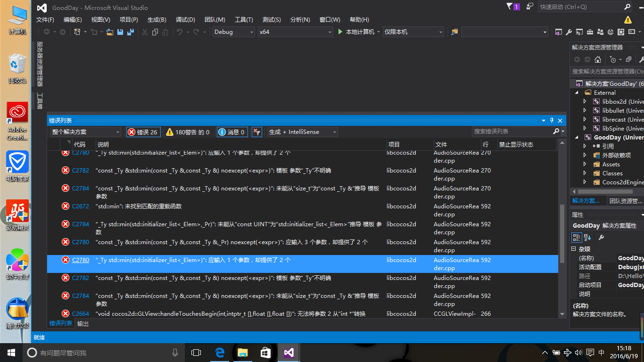Click the Open File folder icon
Viewport: 644px width, 362px height.
click(110, 32)
